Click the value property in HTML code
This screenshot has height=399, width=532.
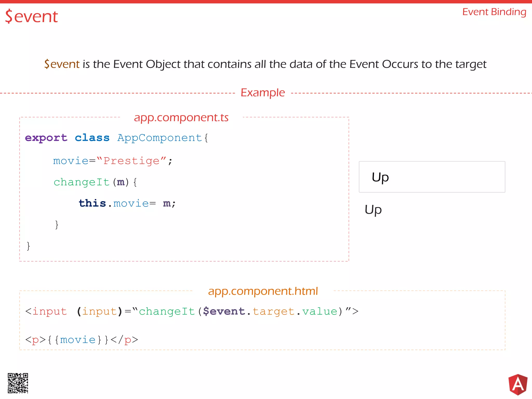[320, 311]
